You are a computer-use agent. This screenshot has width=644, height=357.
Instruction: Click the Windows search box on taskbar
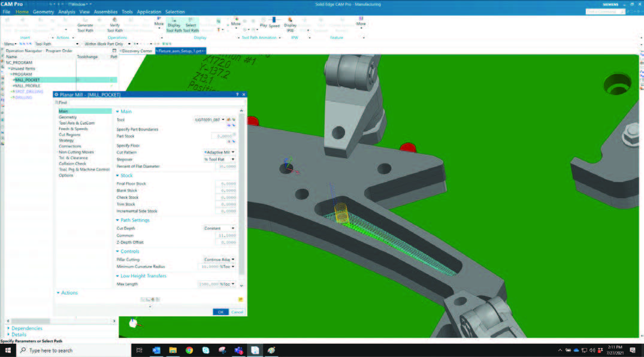[x=73, y=350]
